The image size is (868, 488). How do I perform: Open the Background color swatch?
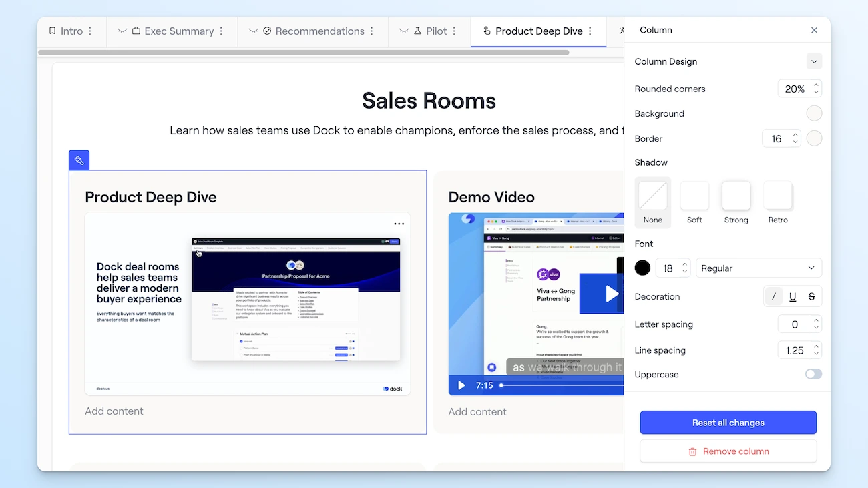click(814, 113)
